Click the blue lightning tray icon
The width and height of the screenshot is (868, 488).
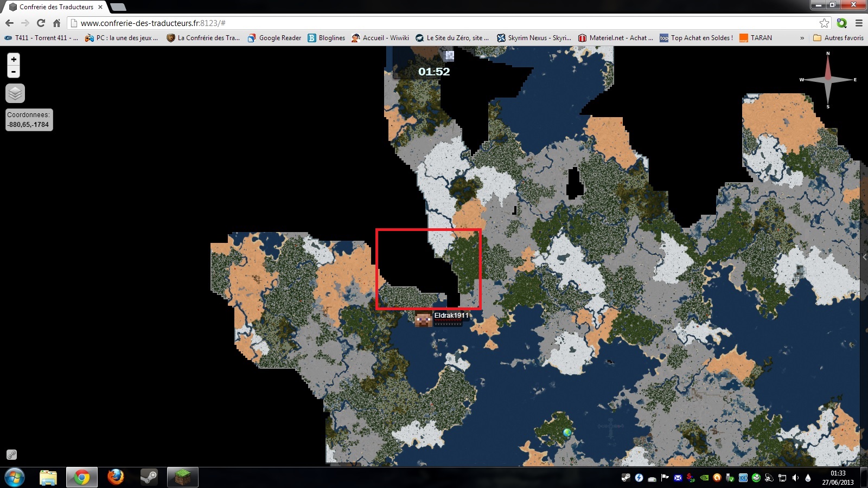(639, 478)
